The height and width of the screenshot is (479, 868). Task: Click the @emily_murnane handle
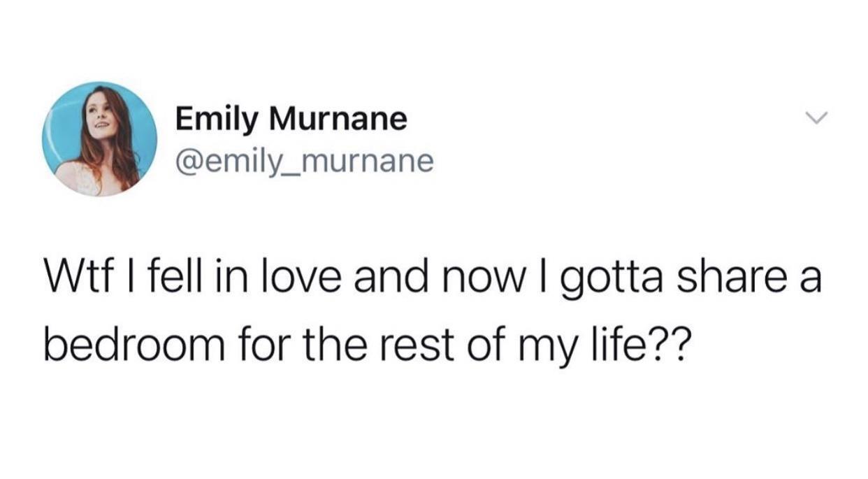[x=304, y=162]
